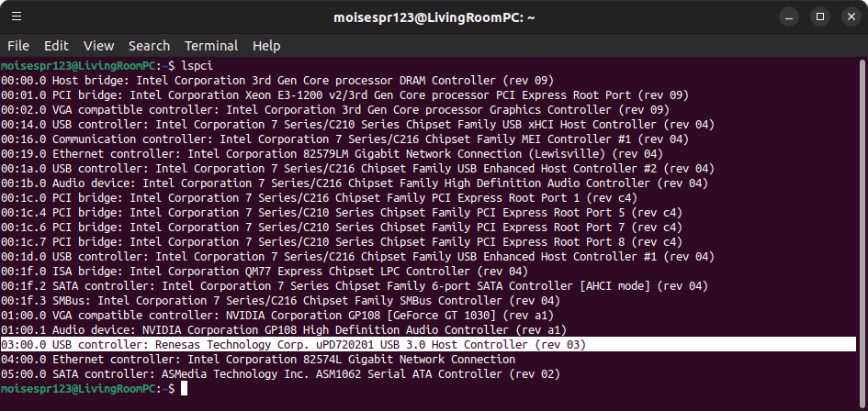Minimize the terminal window
The image size is (868, 411).
click(789, 17)
